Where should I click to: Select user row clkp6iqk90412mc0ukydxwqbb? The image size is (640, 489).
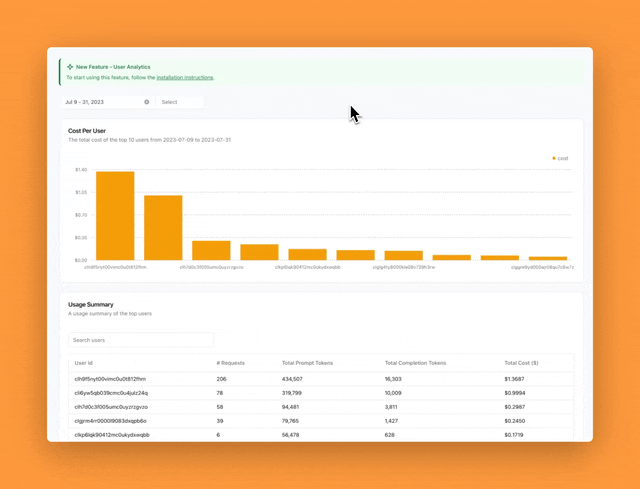coord(321,435)
